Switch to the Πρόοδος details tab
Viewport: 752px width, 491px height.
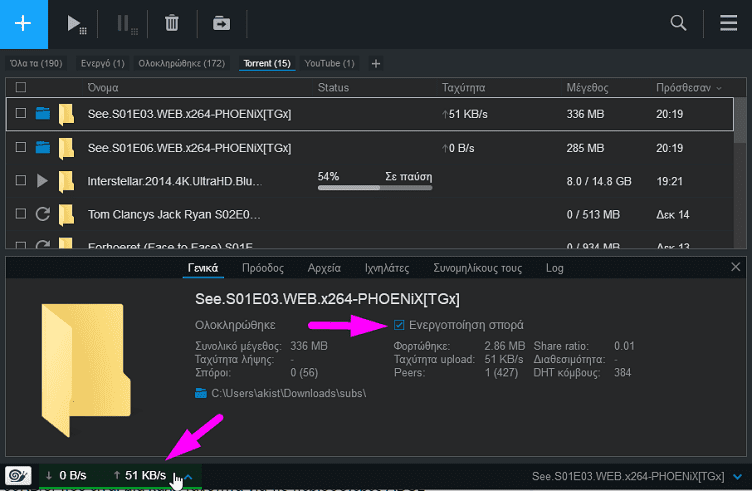[x=263, y=268]
